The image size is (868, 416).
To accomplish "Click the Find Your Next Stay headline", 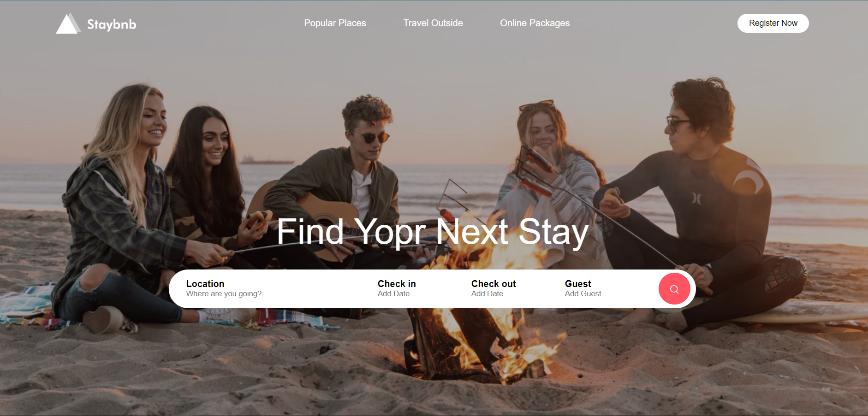I will coord(433,232).
